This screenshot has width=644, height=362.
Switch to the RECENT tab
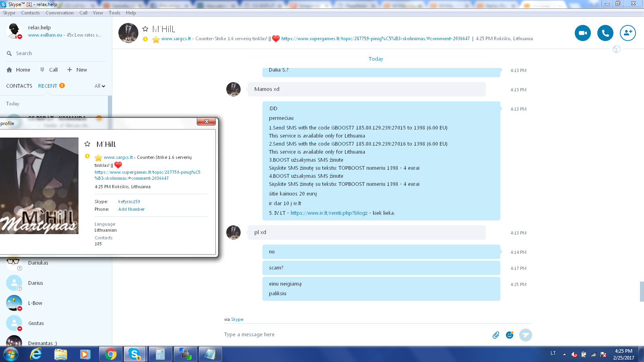tap(47, 86)
